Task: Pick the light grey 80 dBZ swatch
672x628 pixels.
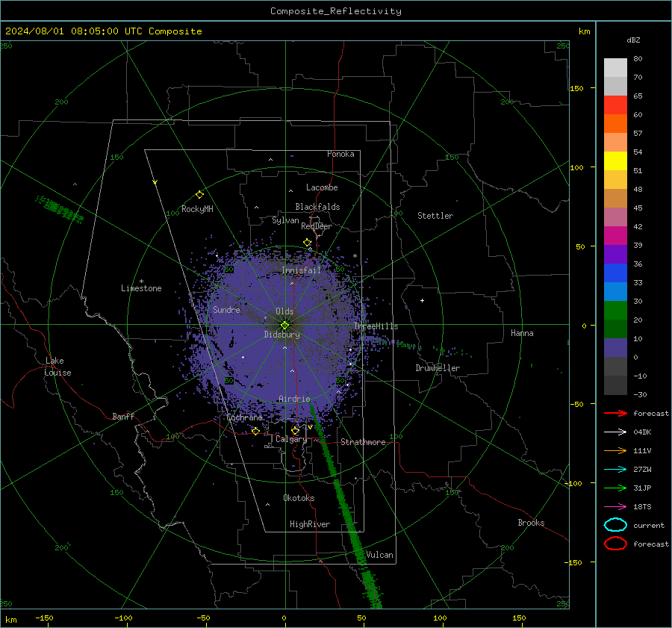Action: [x=615, y=68]
